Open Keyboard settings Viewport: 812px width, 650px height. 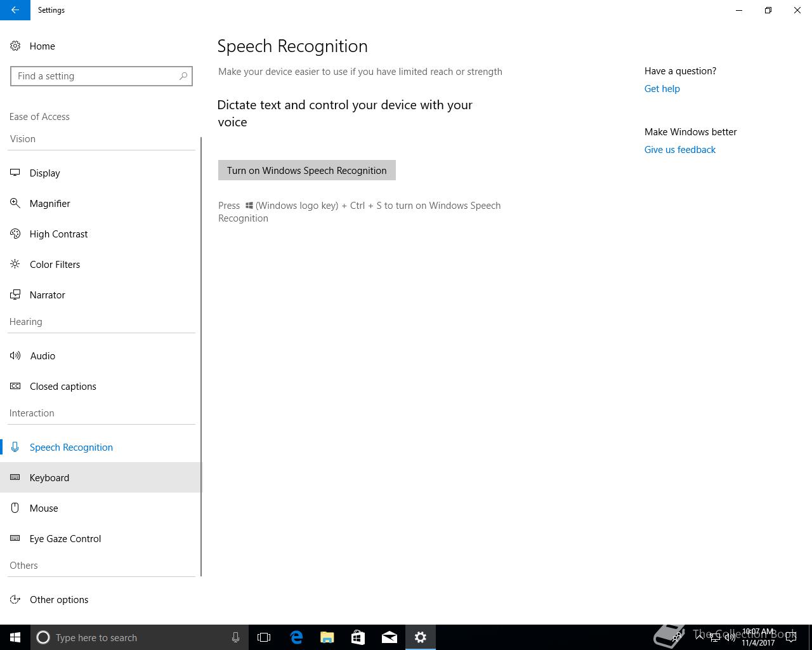[101, 478]
